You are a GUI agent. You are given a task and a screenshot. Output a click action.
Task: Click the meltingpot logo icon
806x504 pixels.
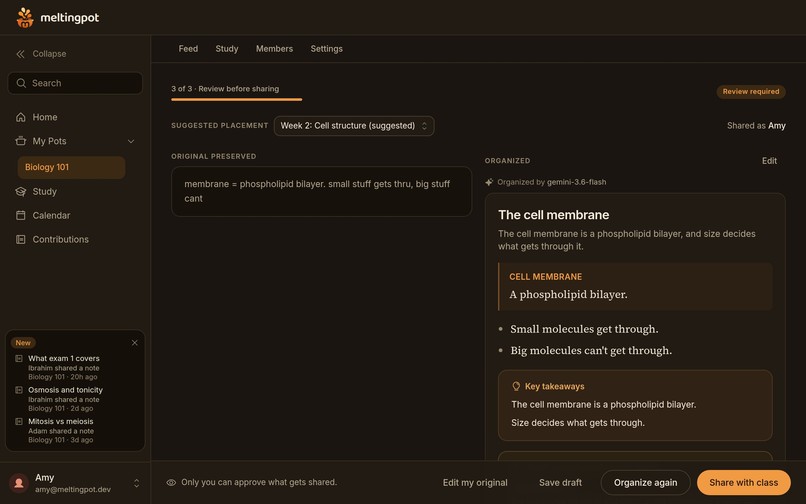[25, 17]
